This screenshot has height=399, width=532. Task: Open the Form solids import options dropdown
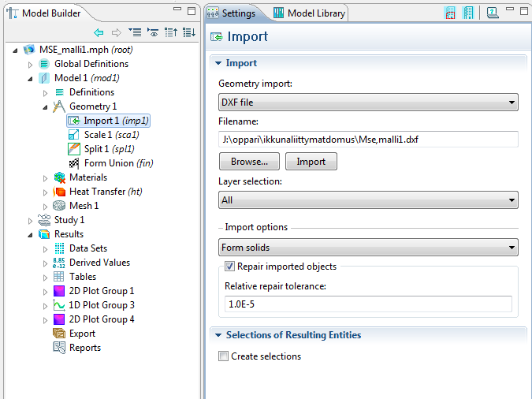pos(368,248)
